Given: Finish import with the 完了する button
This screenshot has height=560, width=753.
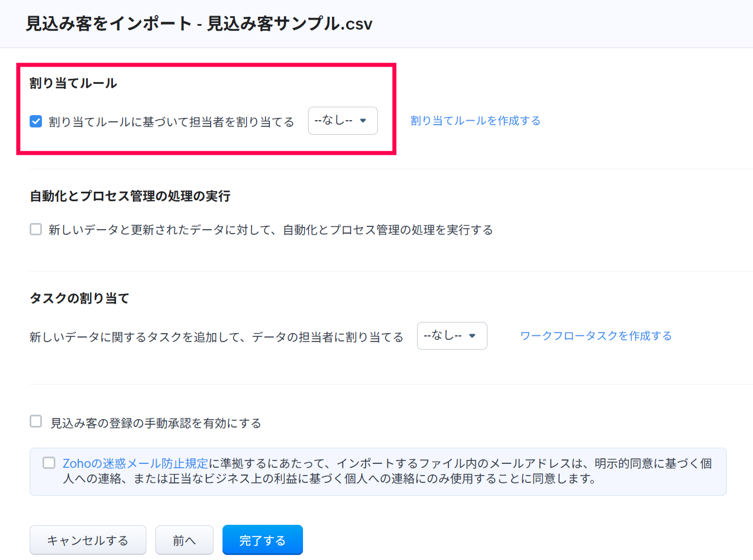Looking at the screenshot, I should [262, 540].
